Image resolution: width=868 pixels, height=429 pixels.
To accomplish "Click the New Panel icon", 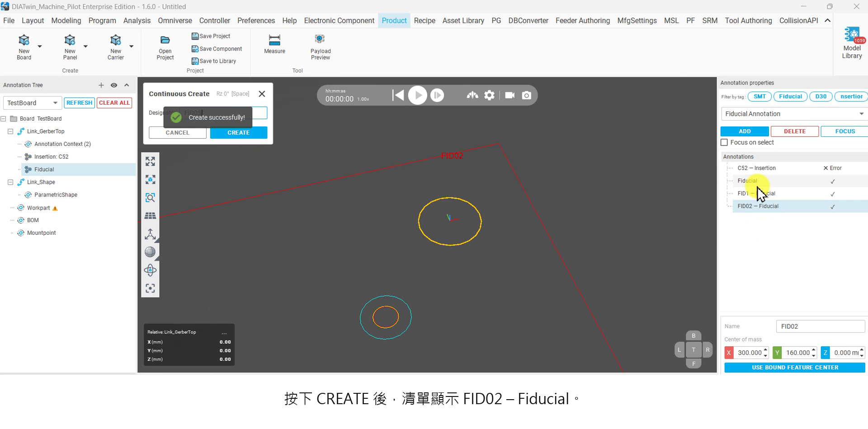I will (x=70, y=40).
